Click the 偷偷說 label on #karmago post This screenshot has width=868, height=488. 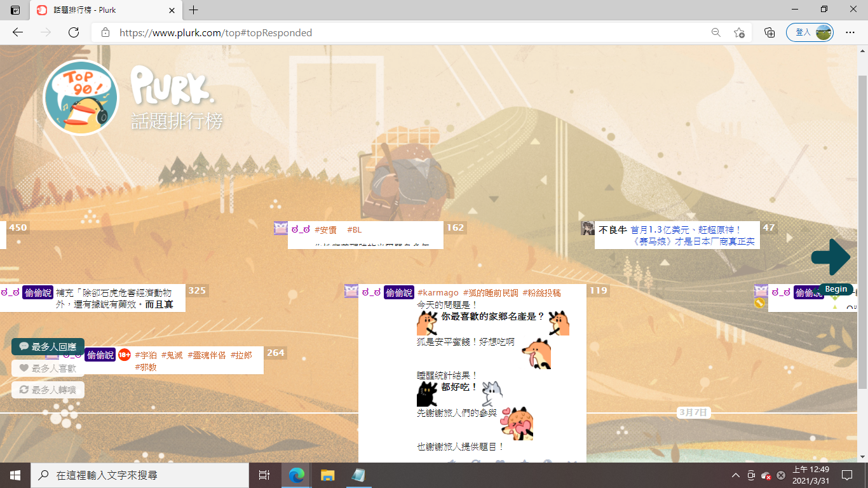point(399,292)
